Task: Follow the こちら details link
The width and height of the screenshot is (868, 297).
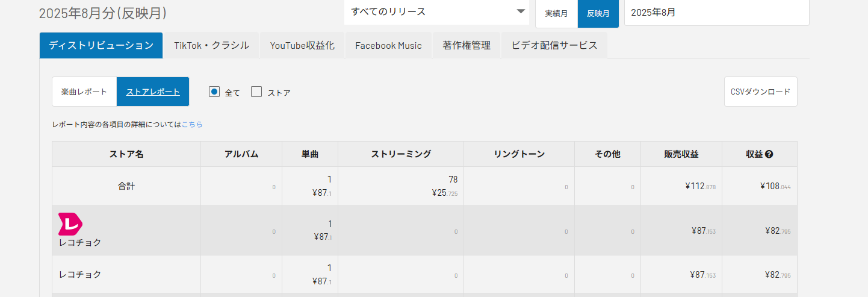Action: click(x=192, y=125)
